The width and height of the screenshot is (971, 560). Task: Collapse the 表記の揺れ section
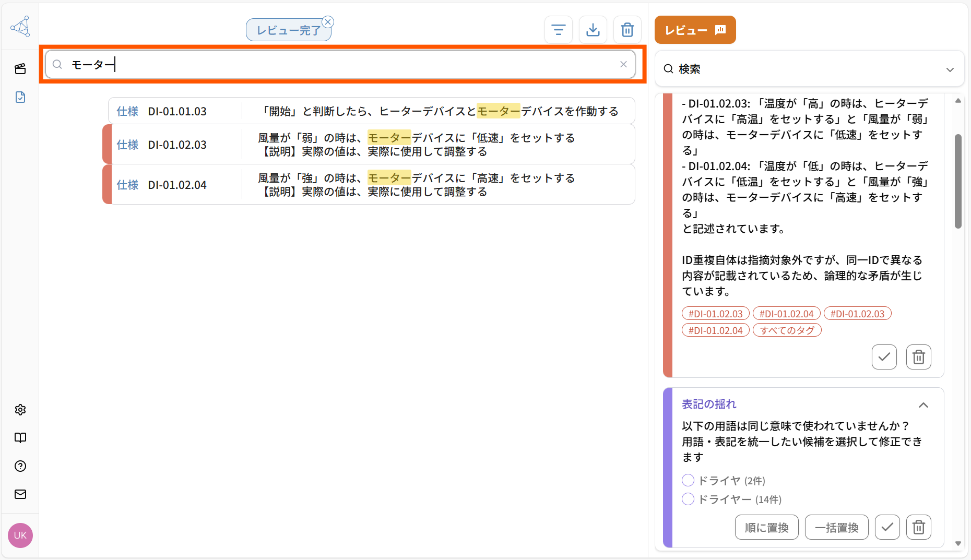(x=923, y=405)
